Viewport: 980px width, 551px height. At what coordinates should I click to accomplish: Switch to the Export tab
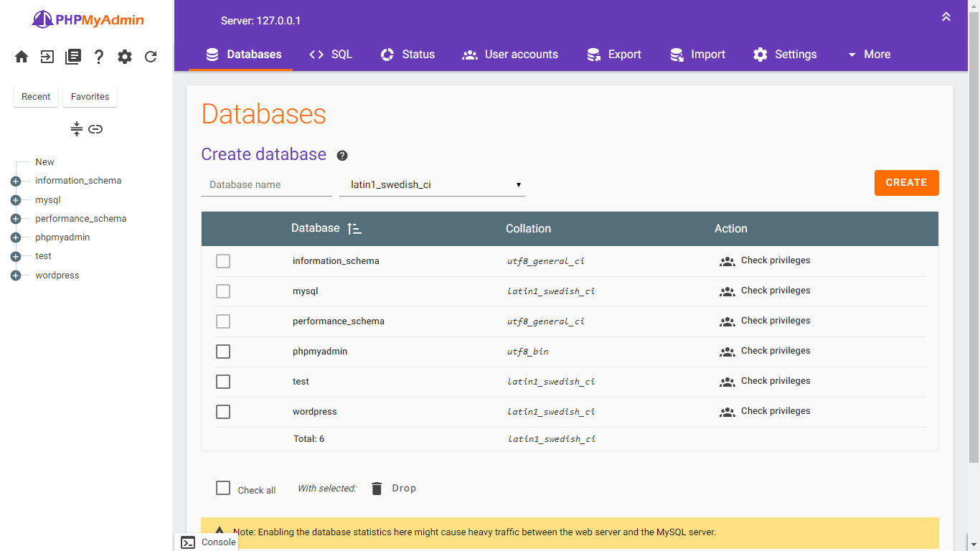pos(613,55)
